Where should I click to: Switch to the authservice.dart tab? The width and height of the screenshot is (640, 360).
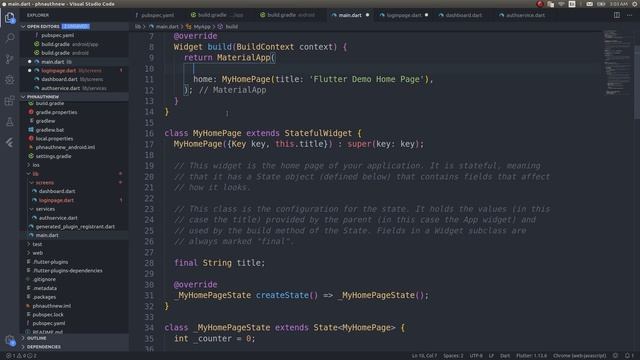tap(522, 15)
